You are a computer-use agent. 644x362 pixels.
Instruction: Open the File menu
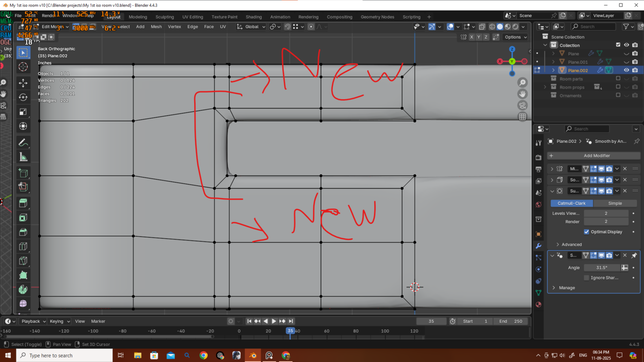18,16
